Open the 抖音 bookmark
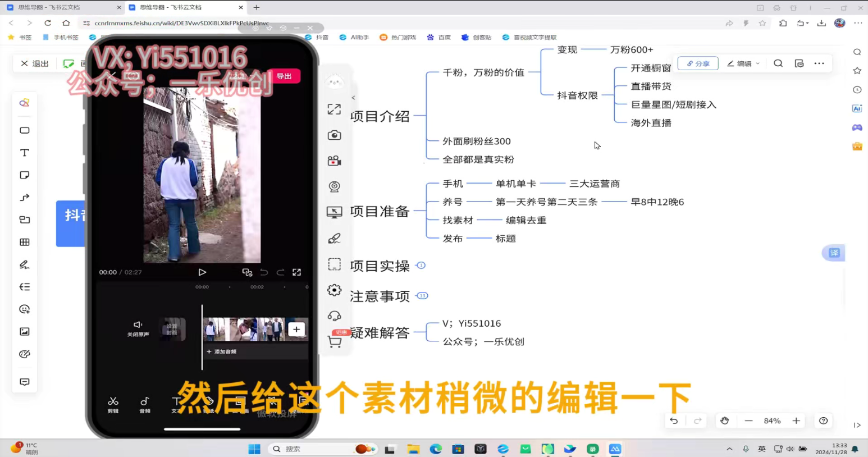868x457 pixels. point(317,37)
